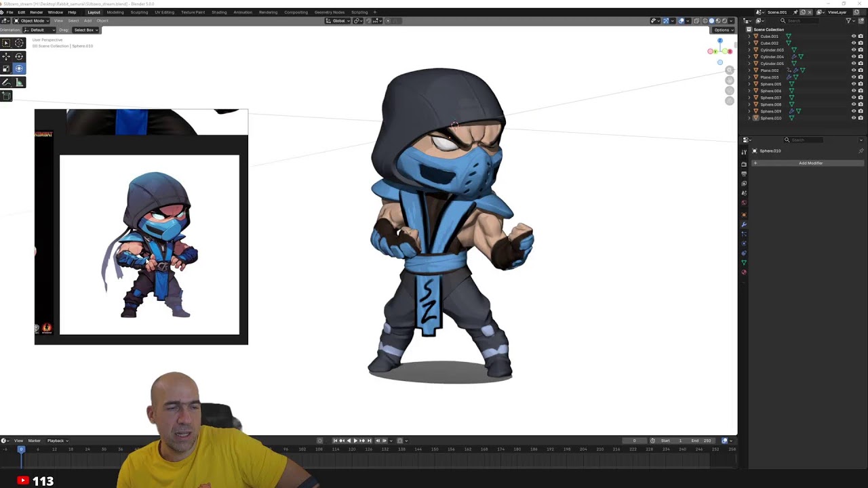Open the Object Data properties tab
The height and width of the screenshot is (488, 868).
(x=744, y=262)
